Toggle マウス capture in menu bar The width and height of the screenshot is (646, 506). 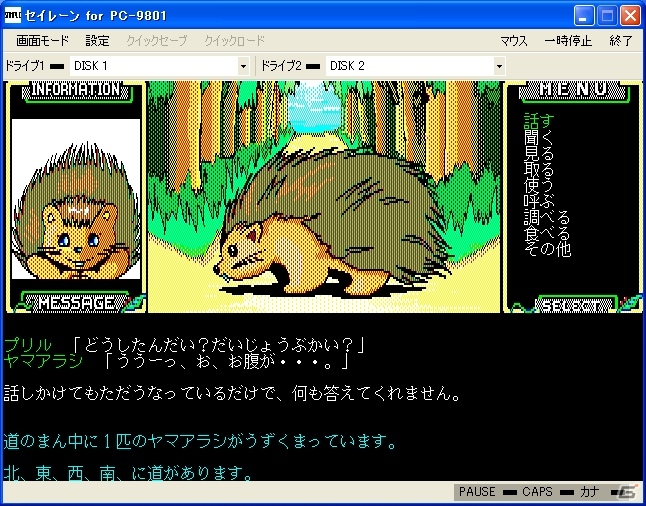[514, 41]
